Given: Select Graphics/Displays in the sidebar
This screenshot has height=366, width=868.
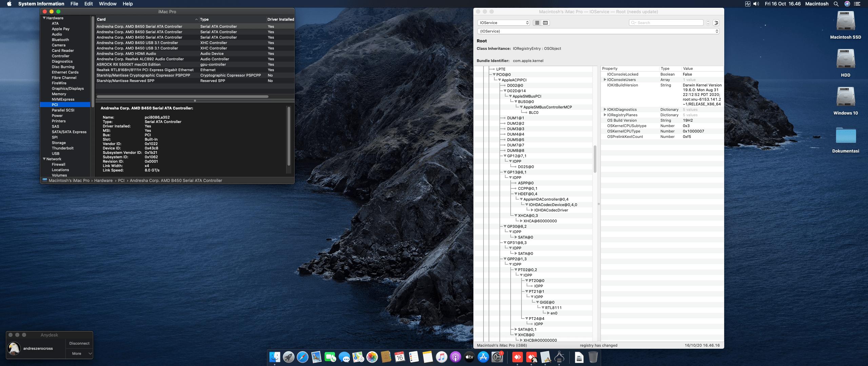Looking at the screenshot, I should [x=67, y=88].
